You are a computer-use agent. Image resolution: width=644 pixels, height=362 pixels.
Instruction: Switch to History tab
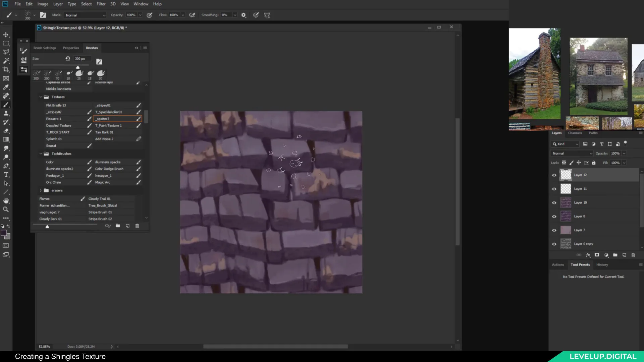pyautogui.click(x=602, y=265)
